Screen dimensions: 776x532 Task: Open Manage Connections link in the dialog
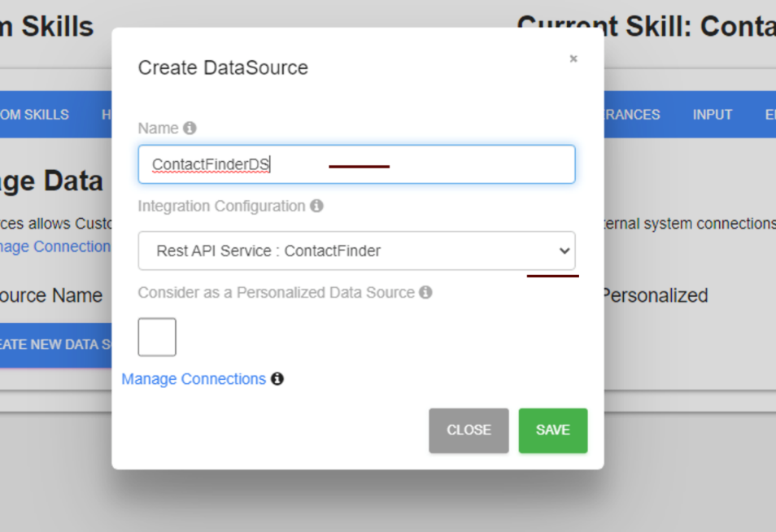tap(194, 379)
